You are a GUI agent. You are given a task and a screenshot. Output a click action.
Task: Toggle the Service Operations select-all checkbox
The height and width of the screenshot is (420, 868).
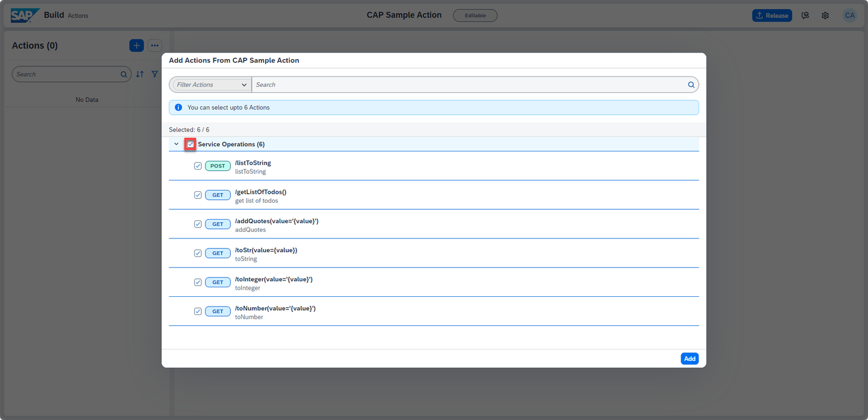click(x=190, y=144)
